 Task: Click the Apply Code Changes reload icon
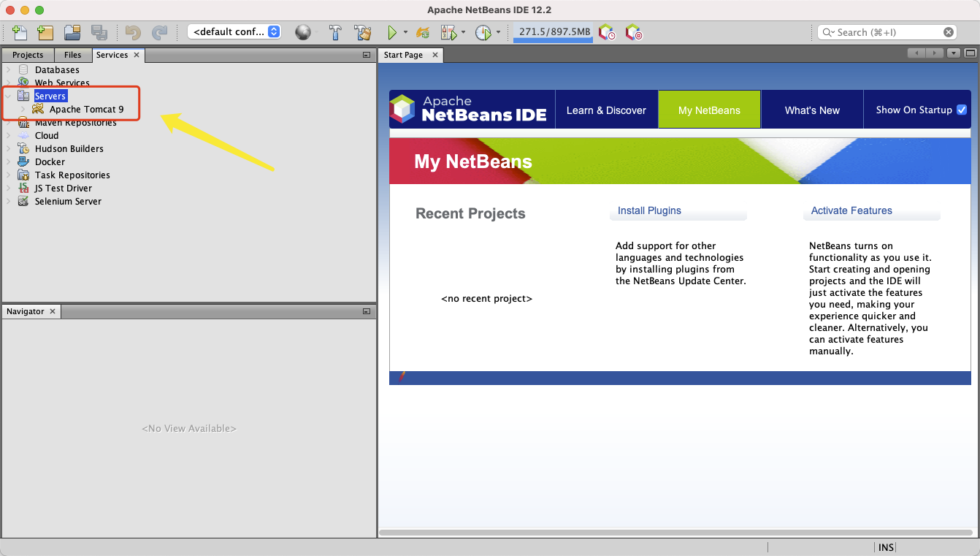[x=423, y=32]
